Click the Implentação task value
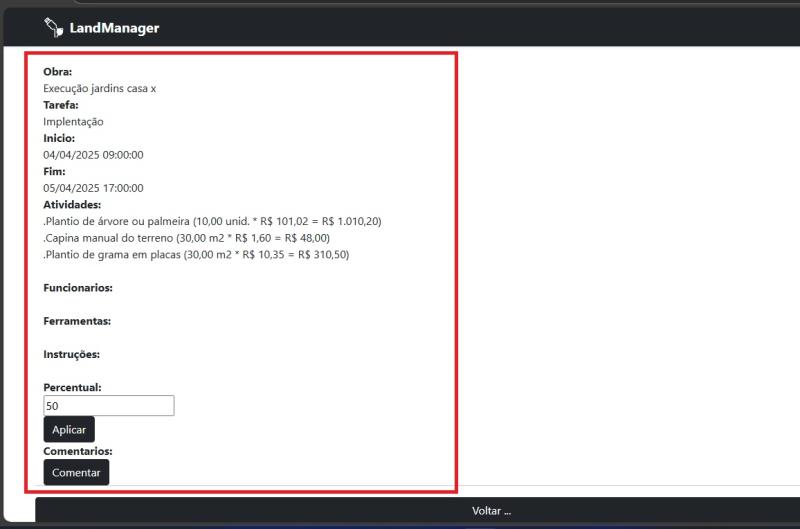The image size is (800, 529). (73, 121)
